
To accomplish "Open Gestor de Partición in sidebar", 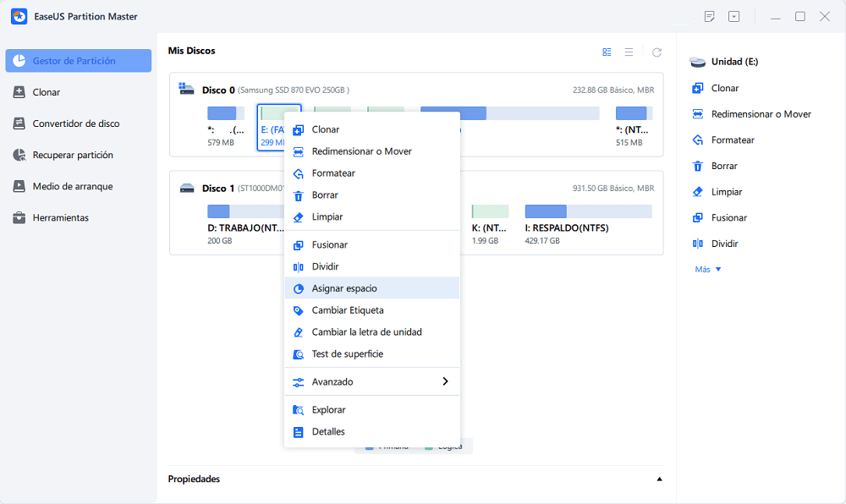I will click(x=78, y=60).
